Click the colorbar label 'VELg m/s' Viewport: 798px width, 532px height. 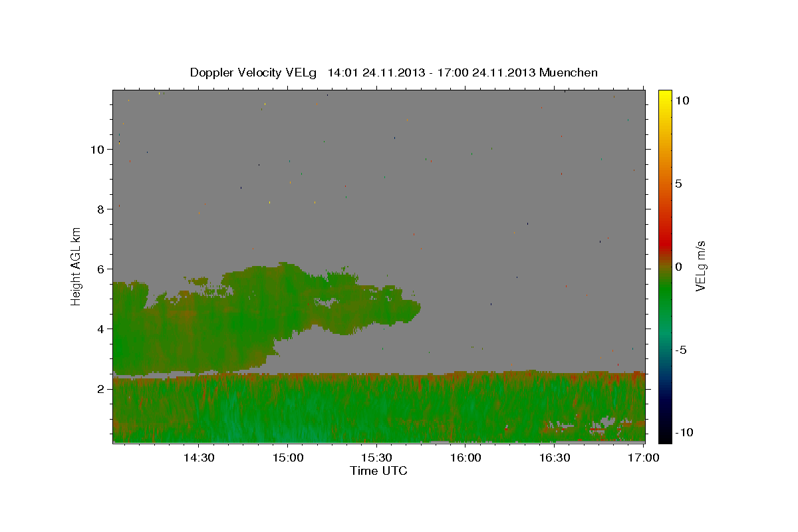[701, 266]
